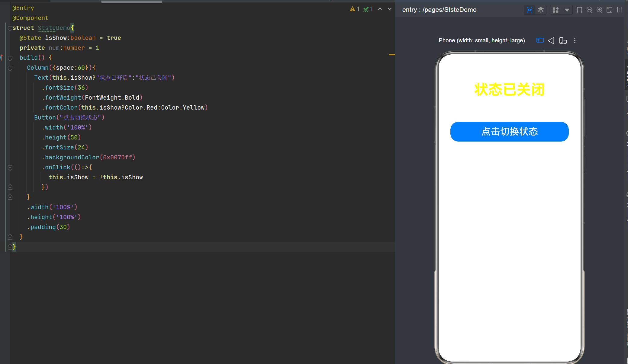The width and height of the screenshot is (628, 364).
Task: Click the .fontColor line with Color.Yellow
Action: tap(124, 108)
